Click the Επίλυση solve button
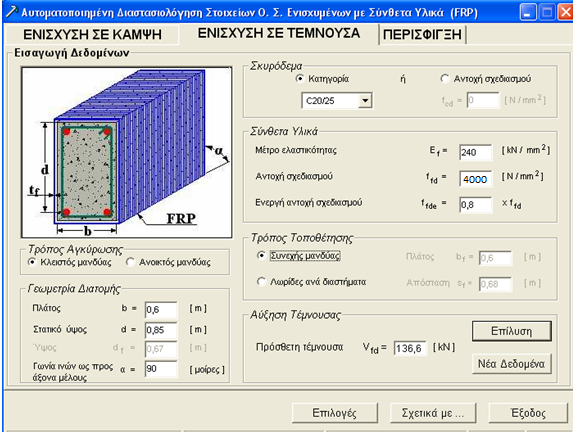Viewport: 573px width, 432px height. [512, 331]
